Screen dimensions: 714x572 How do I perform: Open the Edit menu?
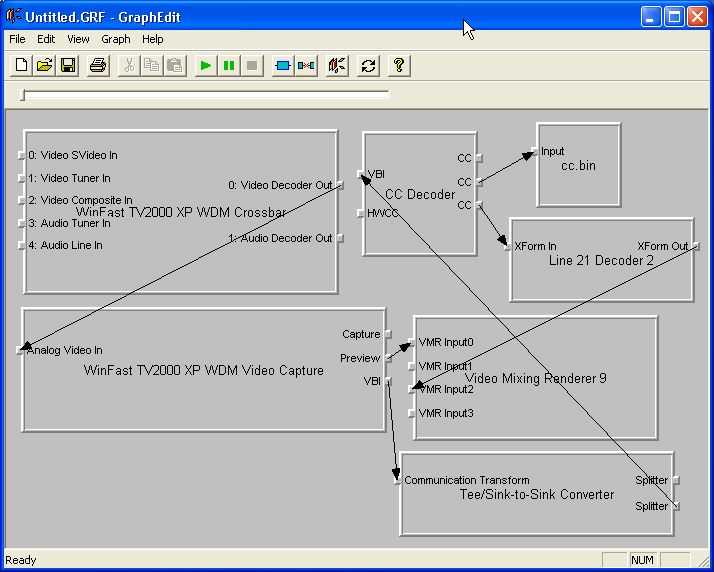pyautogui.click(x=46, y=39)
